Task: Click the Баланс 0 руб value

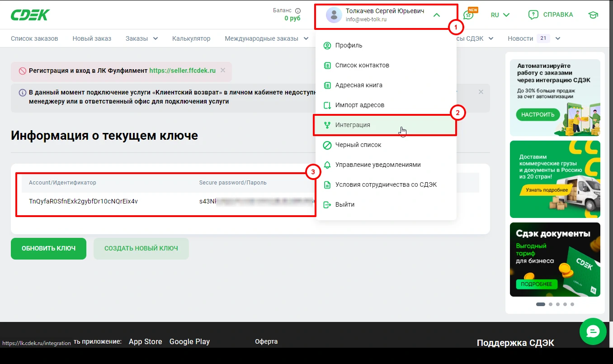Action: (292, 19)
